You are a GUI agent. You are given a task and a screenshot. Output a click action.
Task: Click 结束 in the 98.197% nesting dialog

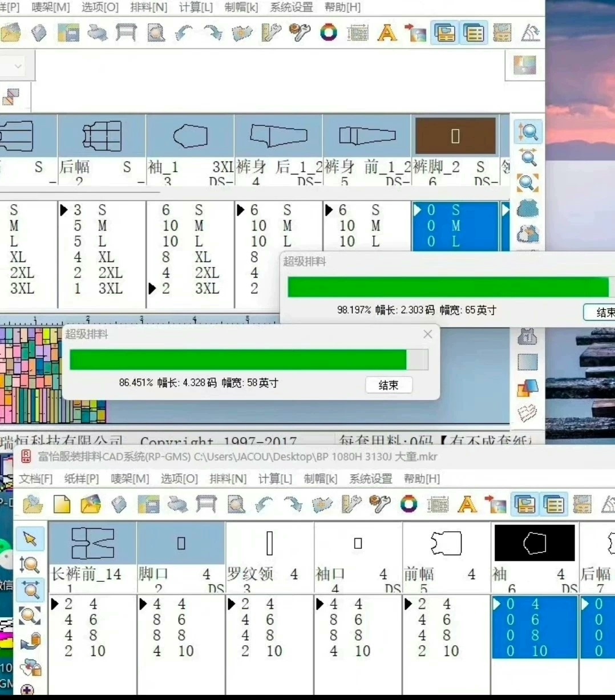pos(599,312)
